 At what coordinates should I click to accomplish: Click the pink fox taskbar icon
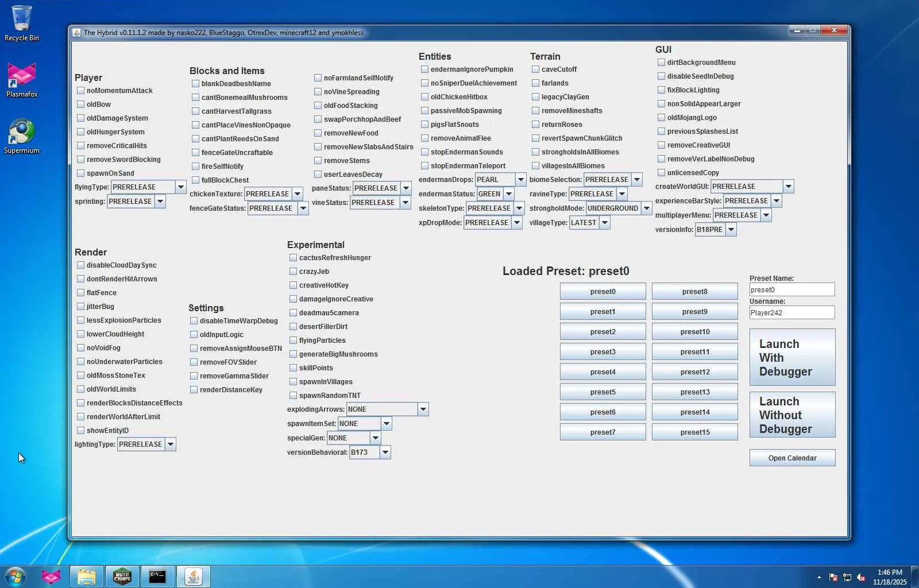click(51, 577)
